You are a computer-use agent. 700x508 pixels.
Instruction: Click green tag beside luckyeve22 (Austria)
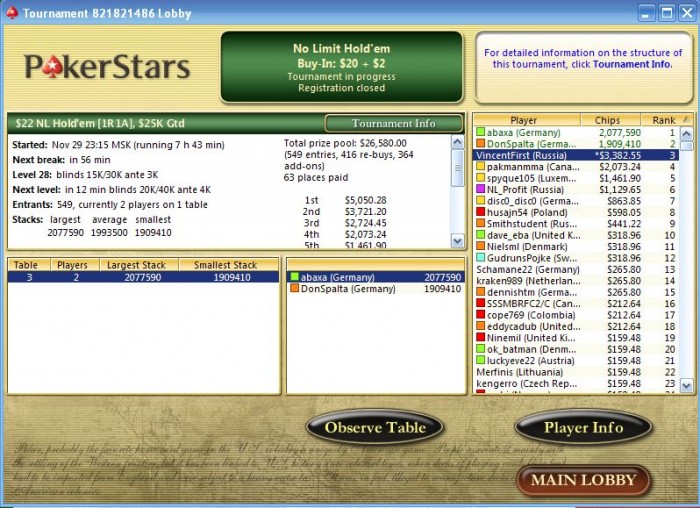pos(481,360)
